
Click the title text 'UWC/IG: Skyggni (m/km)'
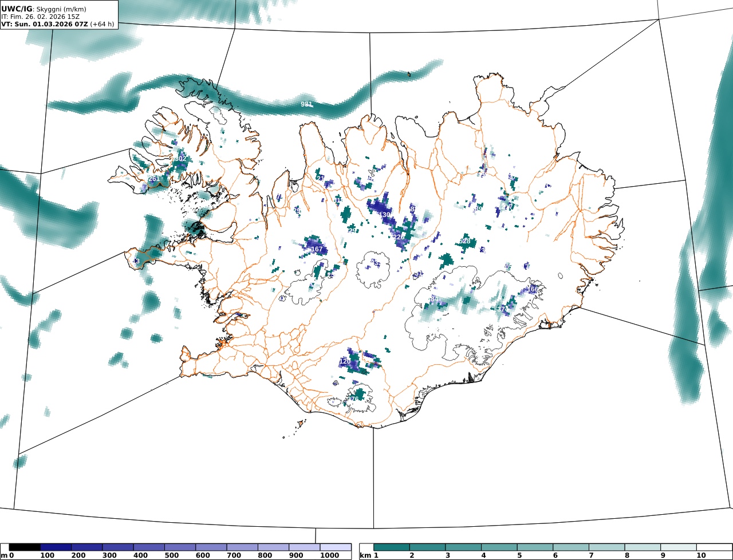pyautogui.click(x=43, y=9)
